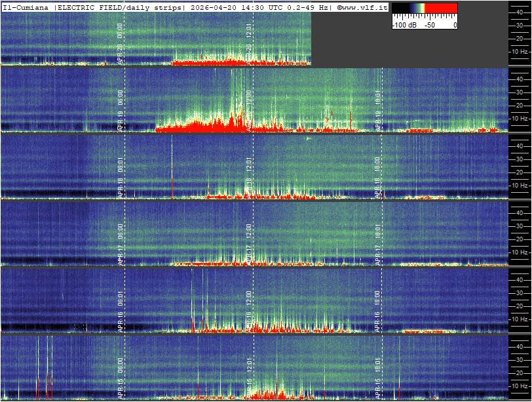Select the APR 17 18:01 time marker
The image size is (532, 402).
(x=378, y=244)
